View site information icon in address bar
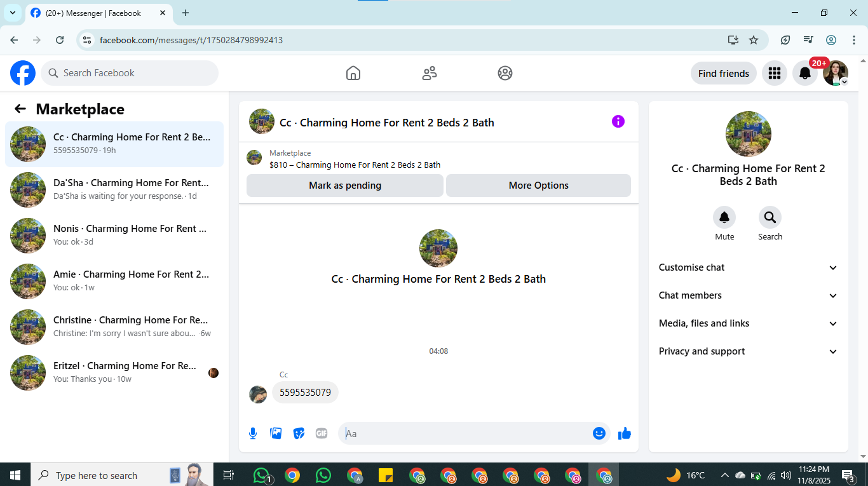This screenshot has width=868, height=486. [x=88, y=40]
